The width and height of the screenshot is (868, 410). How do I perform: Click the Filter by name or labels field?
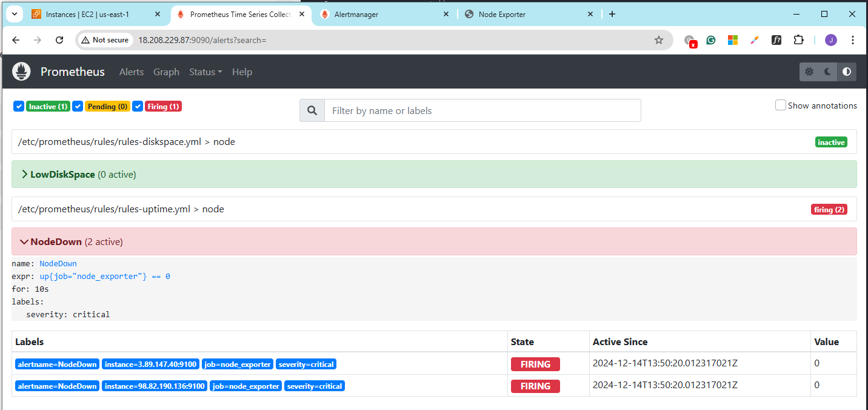click(x=482, y=110)
